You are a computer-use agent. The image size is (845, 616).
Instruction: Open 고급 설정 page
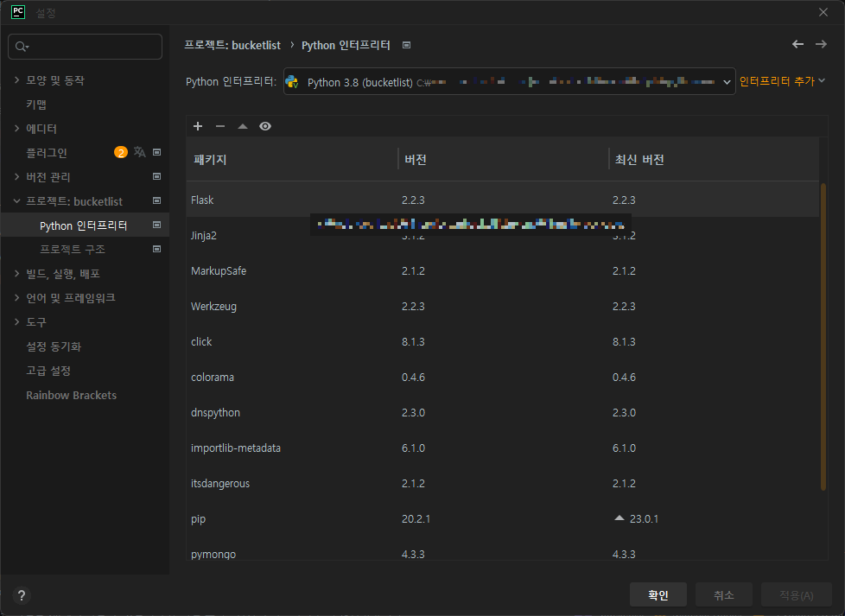pyautogui.click(x=48, y=371)
